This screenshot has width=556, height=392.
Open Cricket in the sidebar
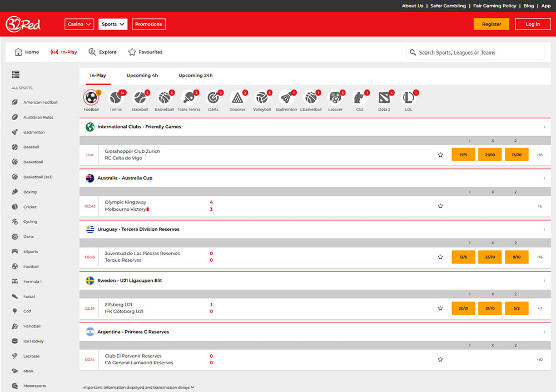click(x=24, y=207)
